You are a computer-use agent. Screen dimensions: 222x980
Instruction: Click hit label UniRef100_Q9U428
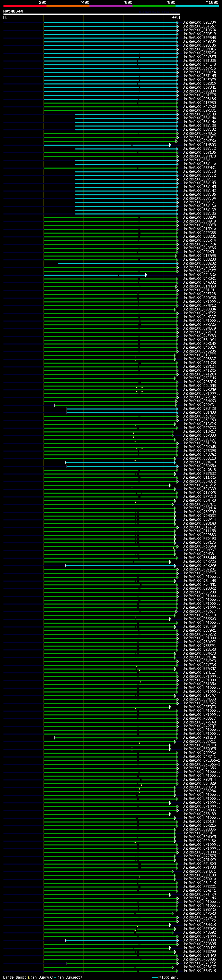199,408
